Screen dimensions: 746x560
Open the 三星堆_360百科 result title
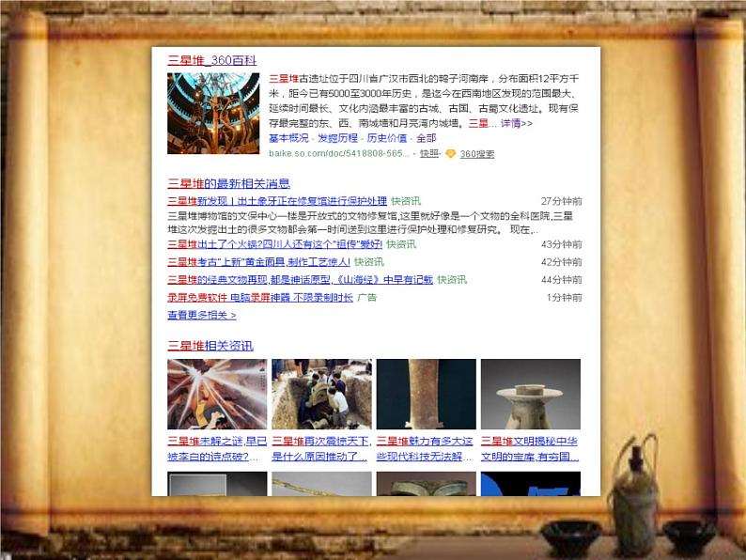point(211,60)
